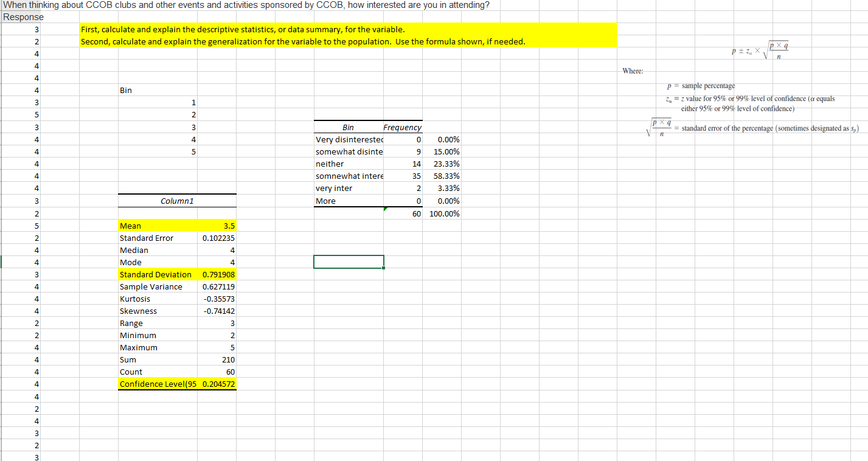
Task: Click the Column1 header cell
Action: (177, 200)
